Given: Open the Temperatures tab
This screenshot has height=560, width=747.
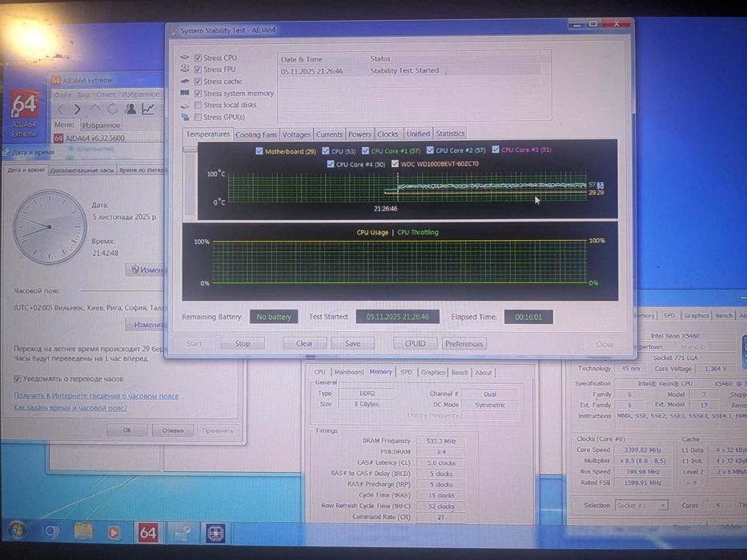Looking at the screenshot, I should coord(207,134).
